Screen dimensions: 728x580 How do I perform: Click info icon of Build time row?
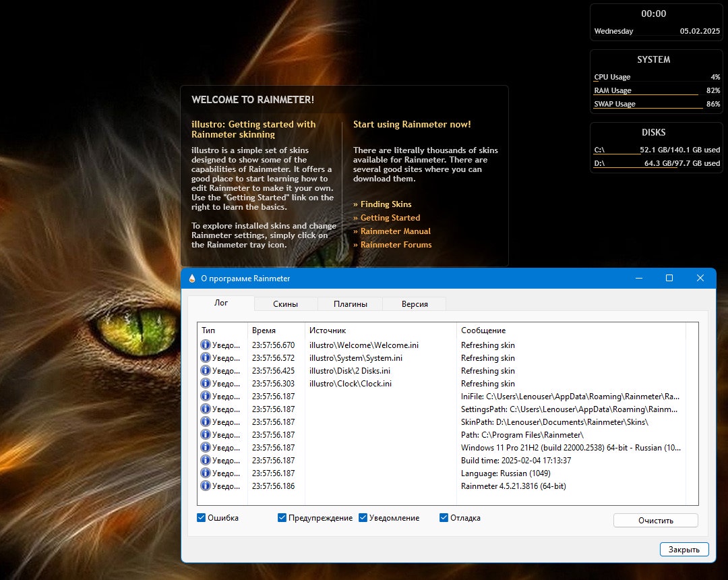(x=205, y=460)
